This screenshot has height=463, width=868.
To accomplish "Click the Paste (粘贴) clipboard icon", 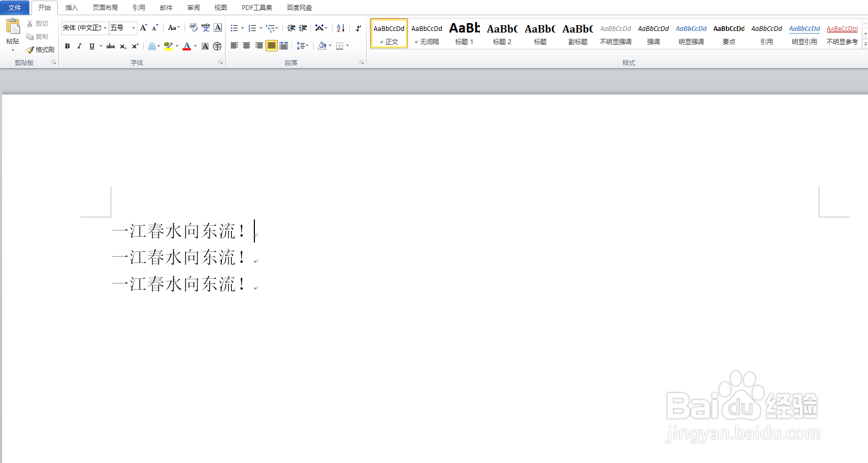I will 13,26.
